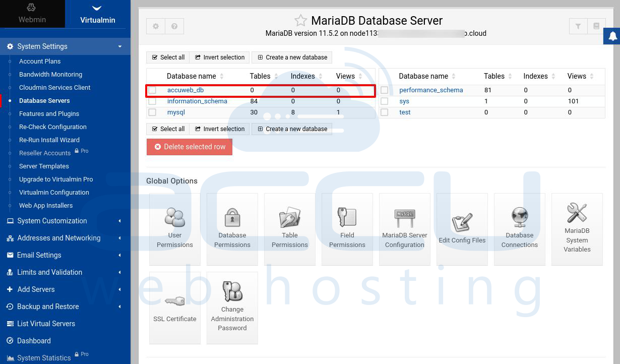Open Account Plans in the sidebar

point(40,61)
